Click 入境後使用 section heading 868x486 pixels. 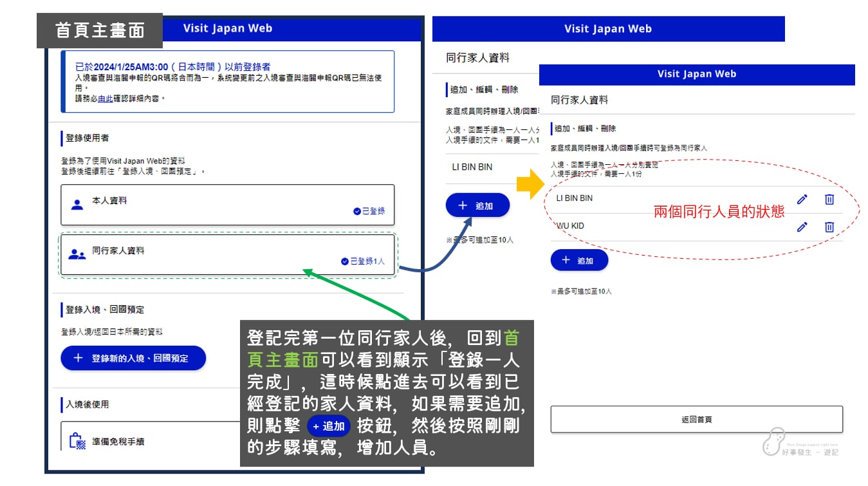[x=88, y=404]
